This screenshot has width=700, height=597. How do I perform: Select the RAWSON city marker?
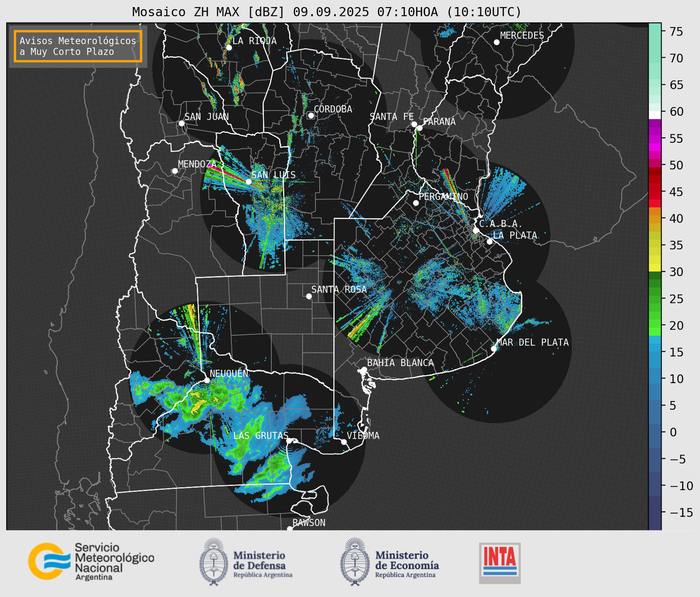tap(290, 528)
